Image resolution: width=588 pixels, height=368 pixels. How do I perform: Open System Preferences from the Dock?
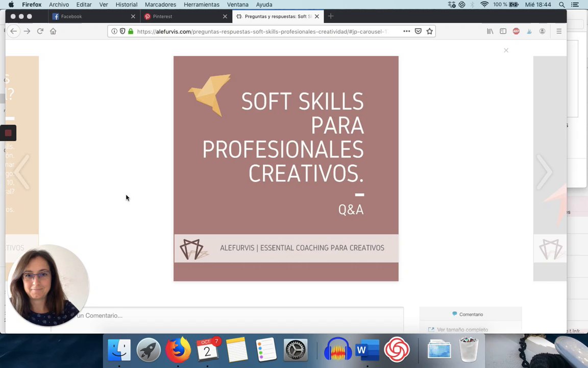[296, 350]
